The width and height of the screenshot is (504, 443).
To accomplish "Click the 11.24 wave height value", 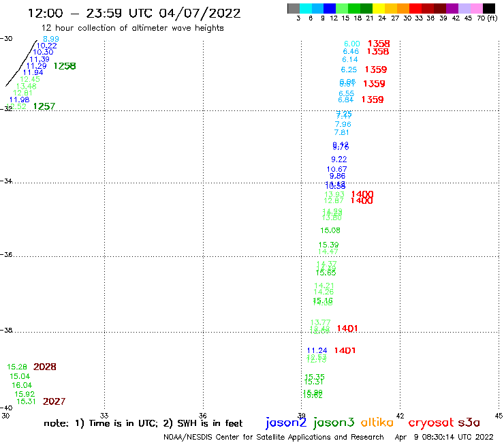I will coord(317,350).
